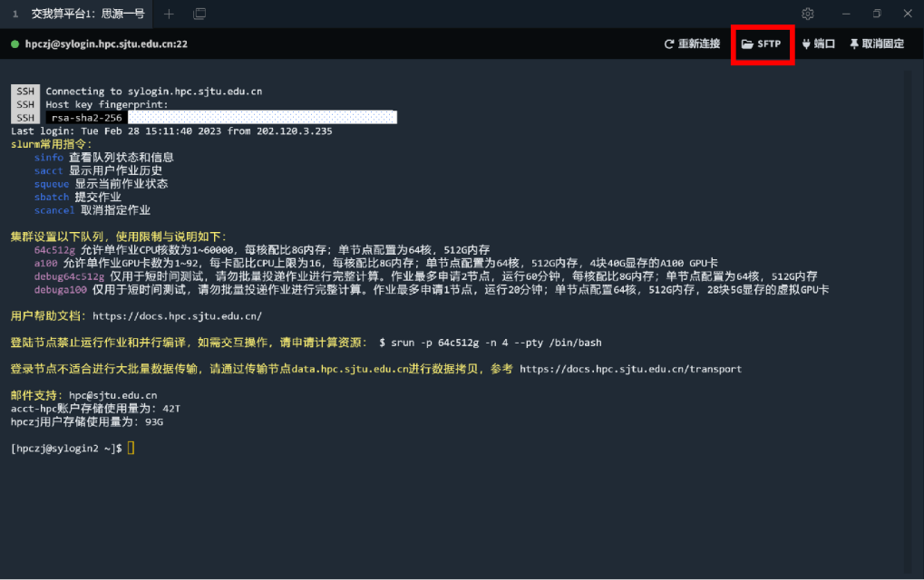This screenshot has height=580, width=924.
Task: Click the Last login line
Action: point(171,130)
